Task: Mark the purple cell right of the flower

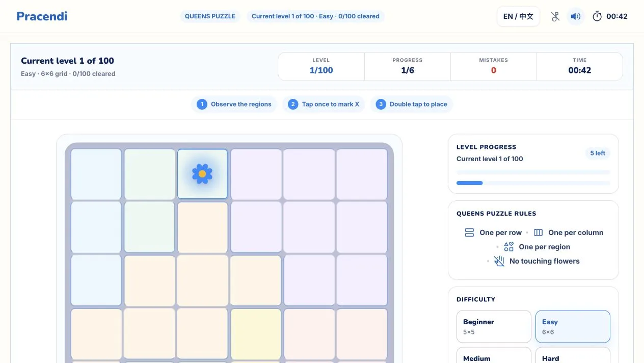Action: pos(256,174)
